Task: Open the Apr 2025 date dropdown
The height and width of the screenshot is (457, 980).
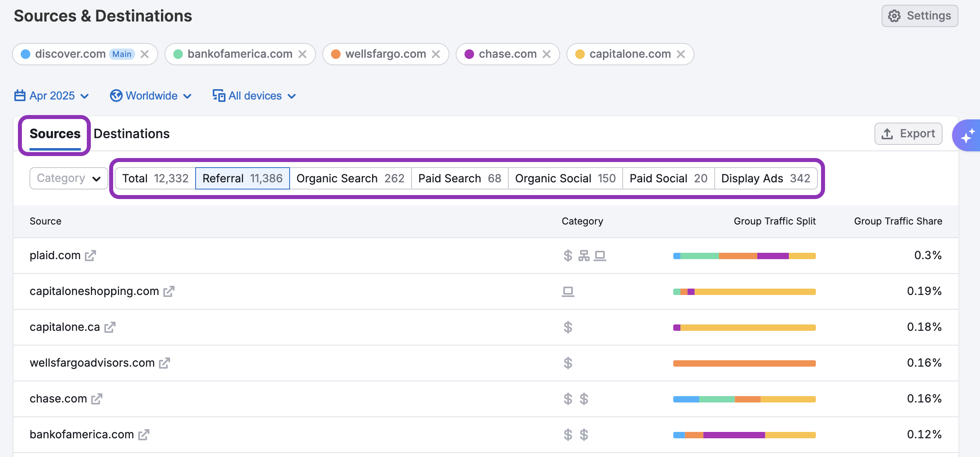Action: coord(52,96)
